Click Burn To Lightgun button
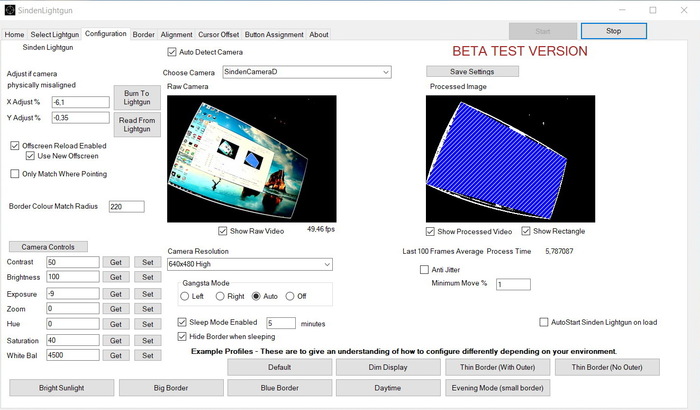Viewport: 700px width, 410px height. [136, 98]
